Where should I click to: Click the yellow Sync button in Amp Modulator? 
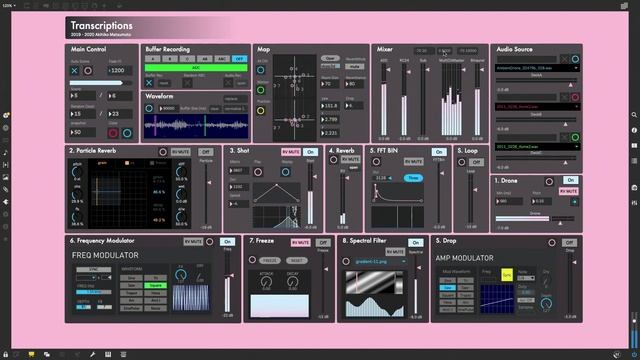tap(507, 275)
